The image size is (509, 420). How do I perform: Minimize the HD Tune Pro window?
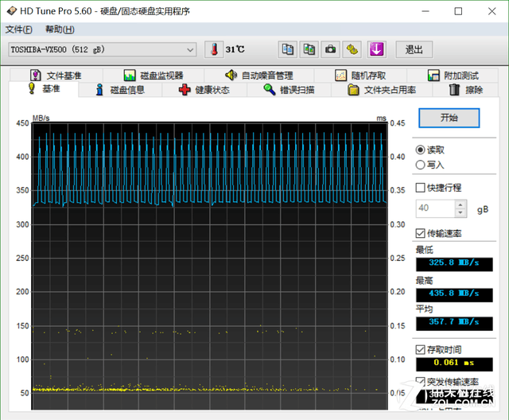(425, 11)
